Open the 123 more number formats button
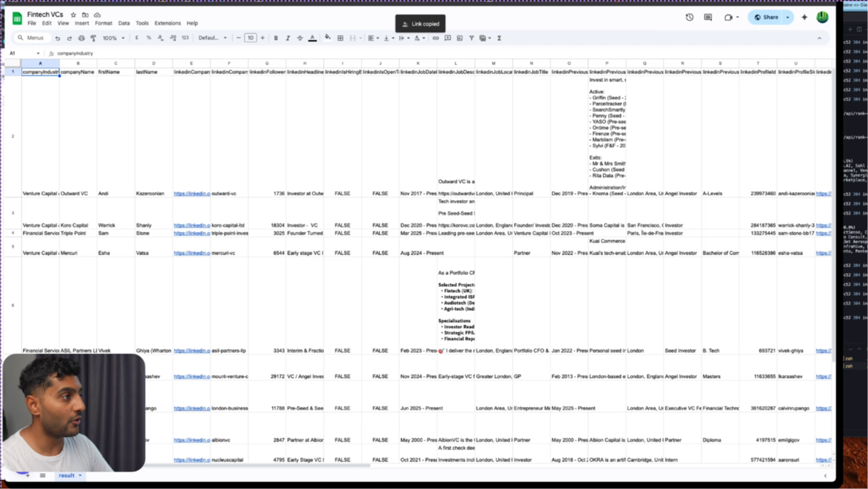This screenshot has width=868, height=489. 185,38
